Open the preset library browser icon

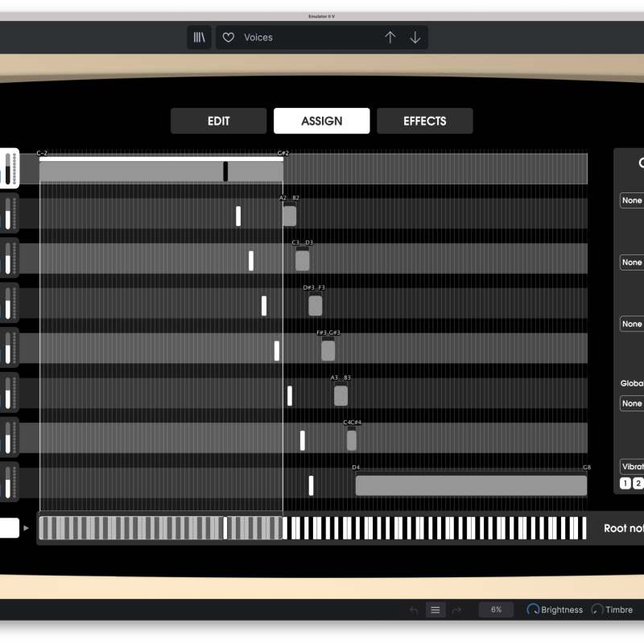(199, 37)
